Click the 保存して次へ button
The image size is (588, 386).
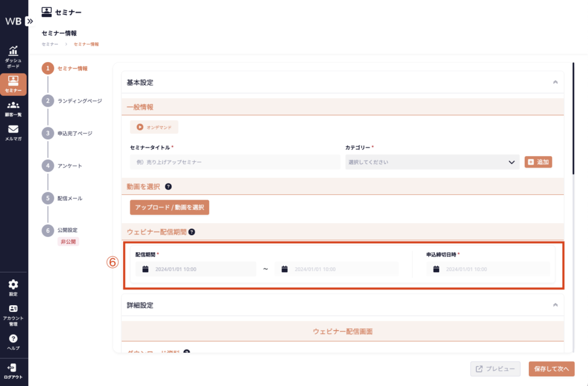pyautogui.click(x=551, y=369)
